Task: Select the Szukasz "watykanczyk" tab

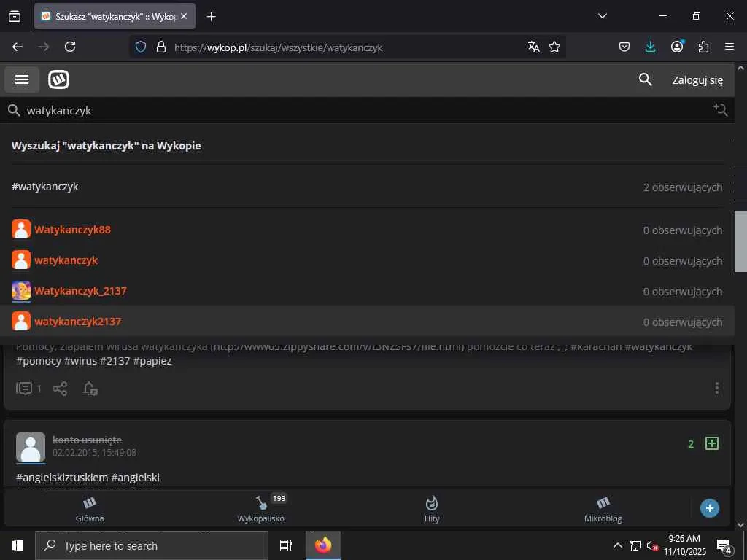Action: coord(115,16)
